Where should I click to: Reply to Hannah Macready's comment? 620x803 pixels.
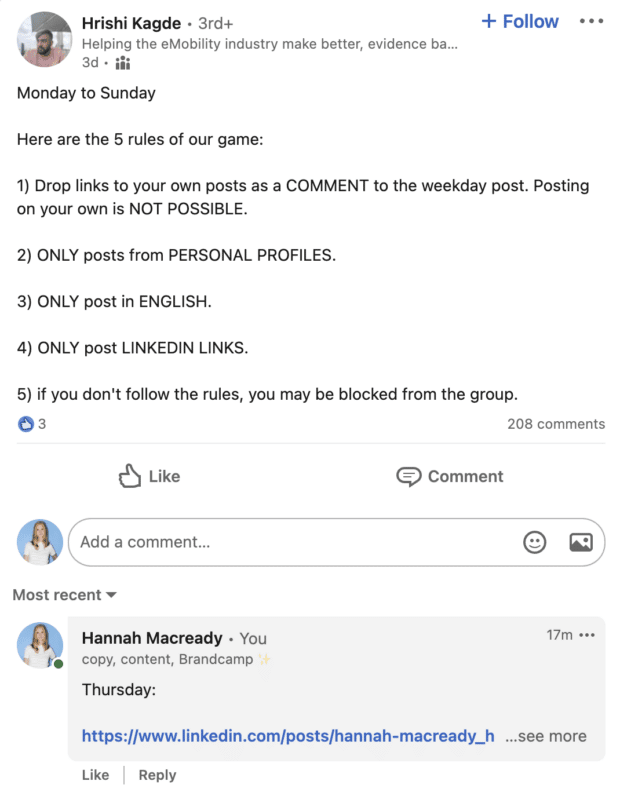[157, 775]
